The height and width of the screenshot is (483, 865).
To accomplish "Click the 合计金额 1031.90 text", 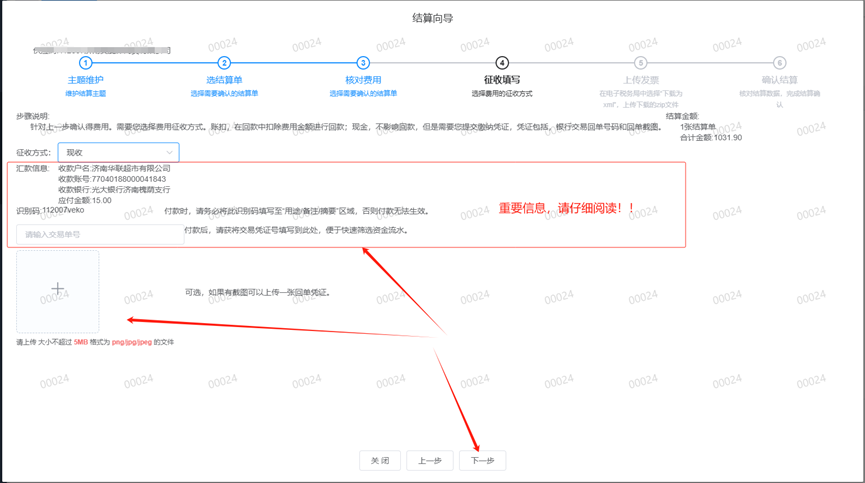I will point(711,137).
